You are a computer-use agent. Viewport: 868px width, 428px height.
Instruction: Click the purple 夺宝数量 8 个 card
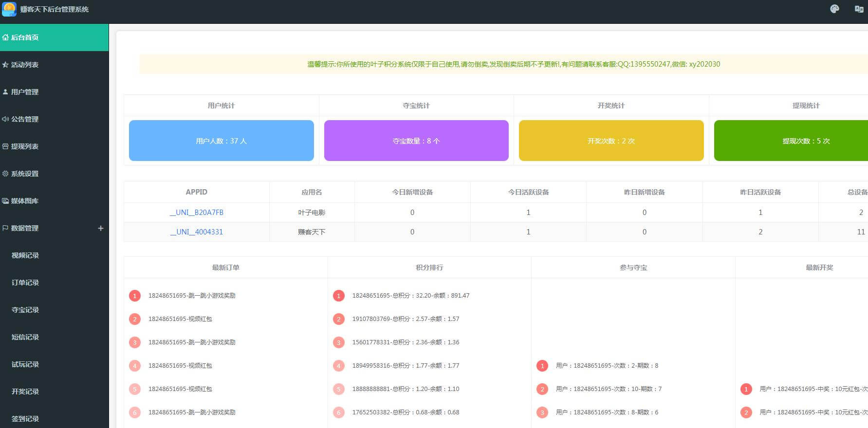coord(416,141)
